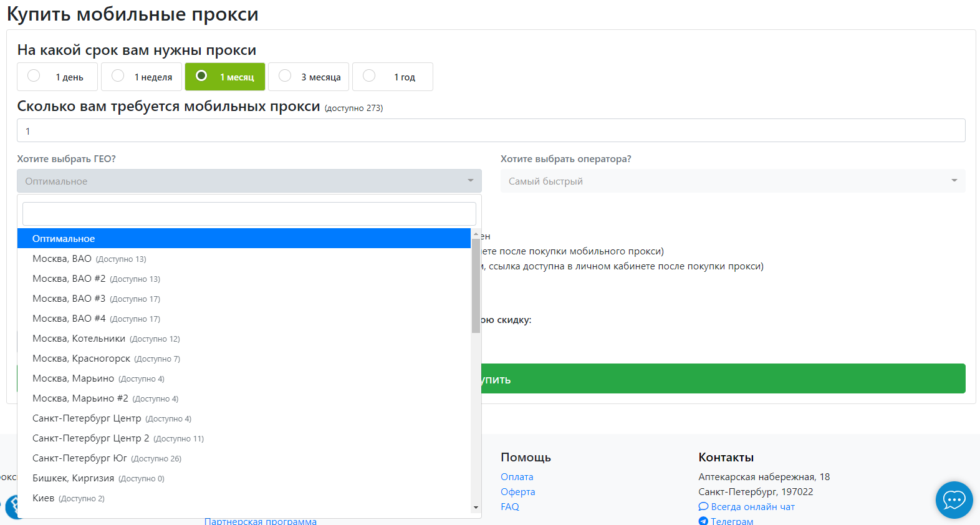
Task: Focus the mobile proxy quantity field
Action: coord(491,130)
